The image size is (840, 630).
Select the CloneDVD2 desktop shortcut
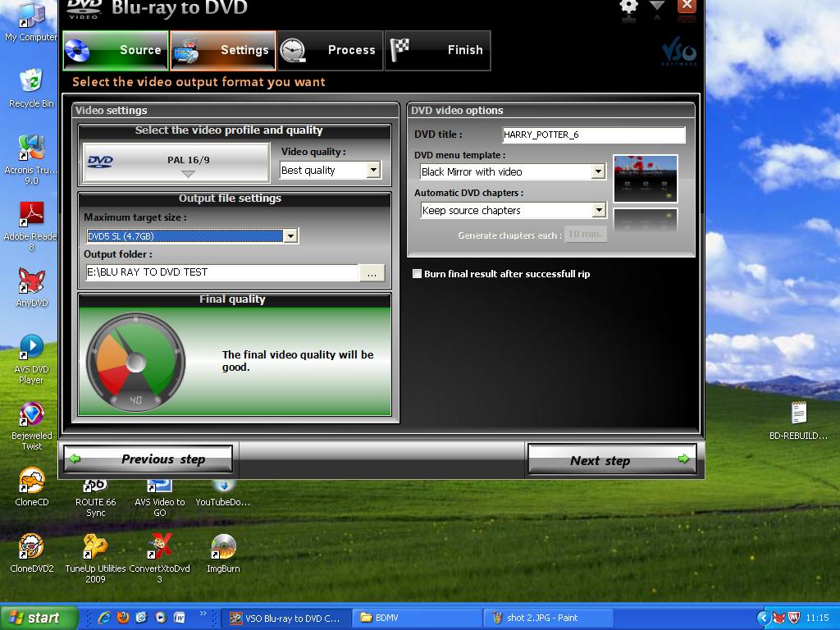32,554
